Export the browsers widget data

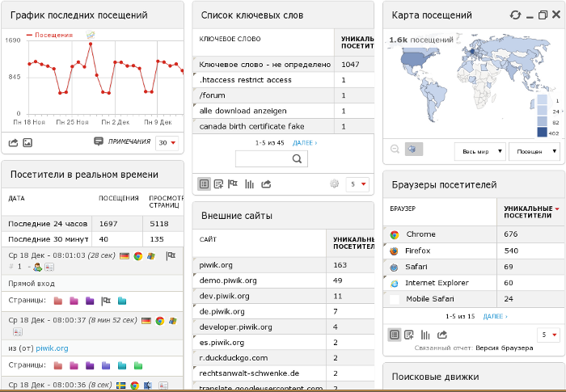(442, 335)
